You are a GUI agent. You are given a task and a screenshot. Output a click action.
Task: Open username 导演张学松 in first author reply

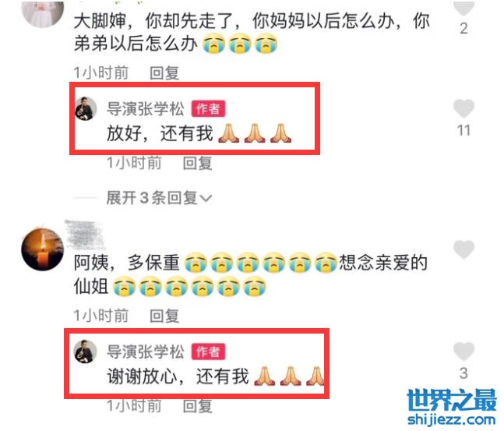146,108
